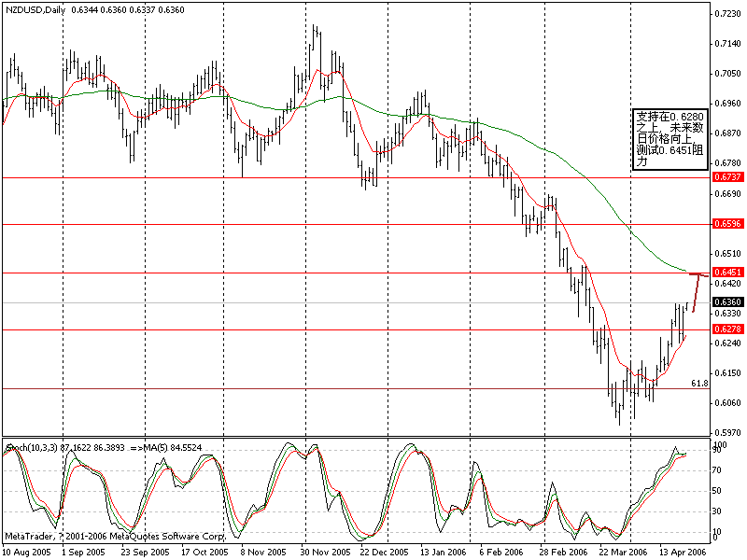Click the 8 Nov 2005 date label
Viewport: 747px width, 560px height.
pos(263,552)
